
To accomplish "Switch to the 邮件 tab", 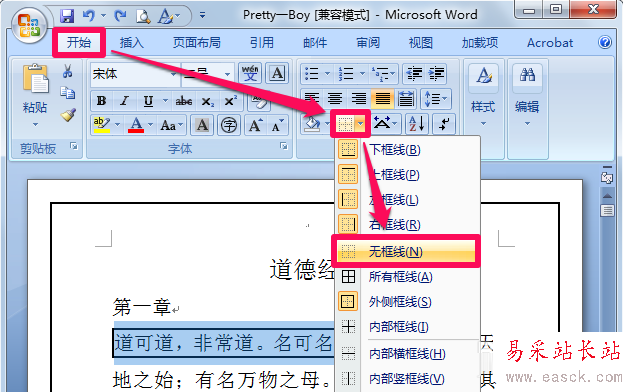I will pyautogui.click(x=315, y=42).
